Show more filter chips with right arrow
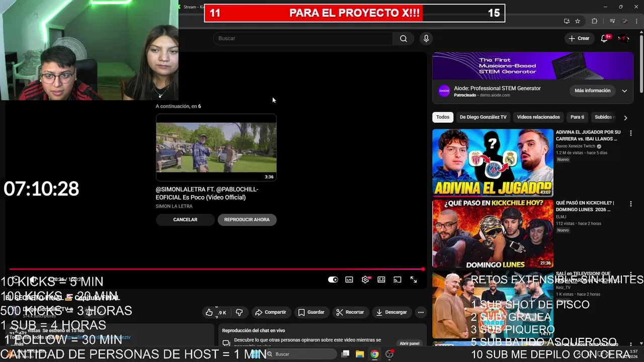644x362 pixels. pyautogui.click(x=625, y=118)
